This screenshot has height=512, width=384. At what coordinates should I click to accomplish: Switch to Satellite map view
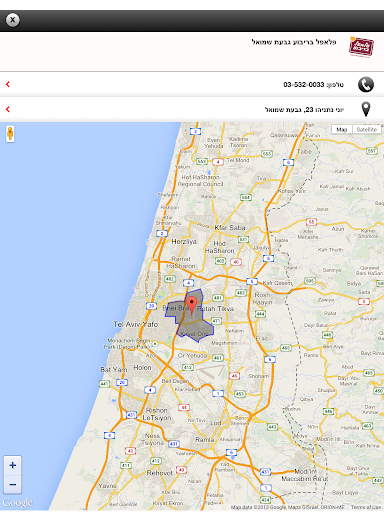coord(366,129)
